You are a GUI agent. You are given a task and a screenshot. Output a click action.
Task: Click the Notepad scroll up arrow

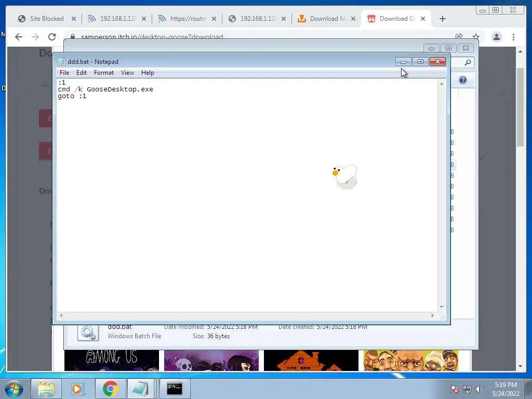(x=442, y=84)
